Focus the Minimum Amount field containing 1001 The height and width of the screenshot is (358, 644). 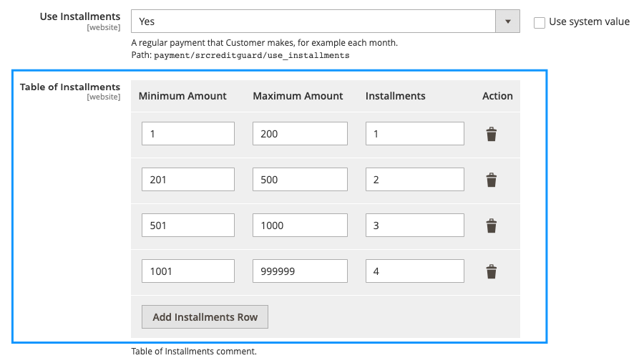188,271
